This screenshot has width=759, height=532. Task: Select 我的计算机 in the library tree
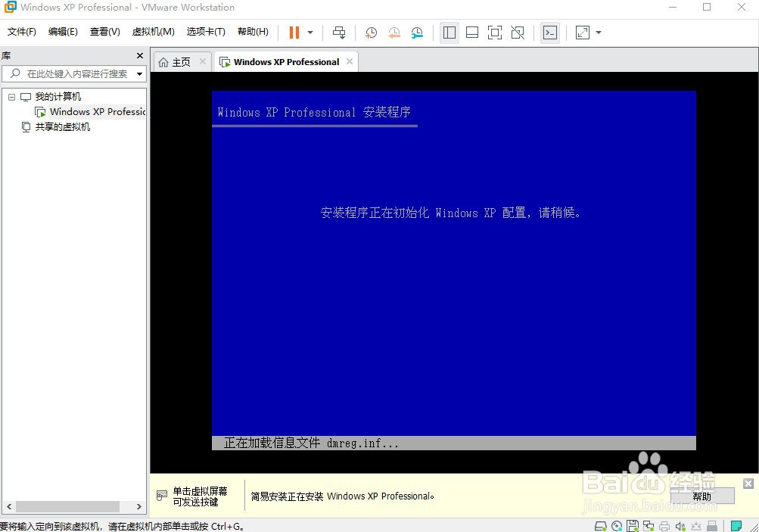[58, 97]
